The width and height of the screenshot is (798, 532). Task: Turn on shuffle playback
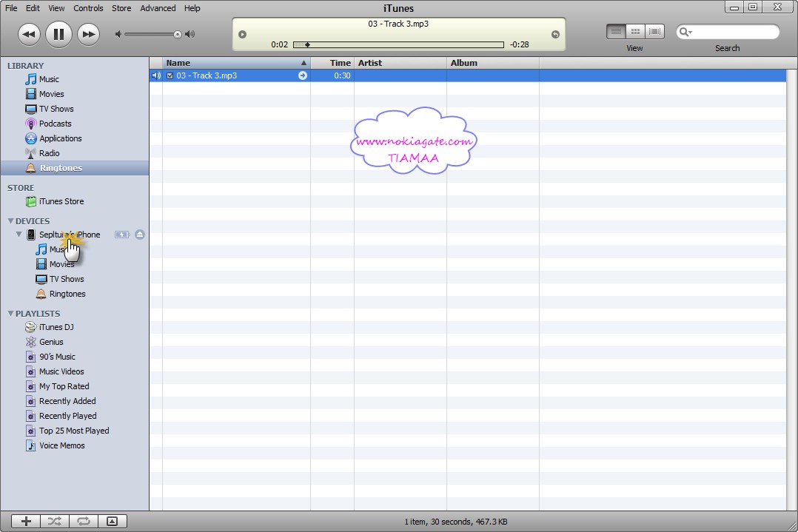tap(55, 521)
